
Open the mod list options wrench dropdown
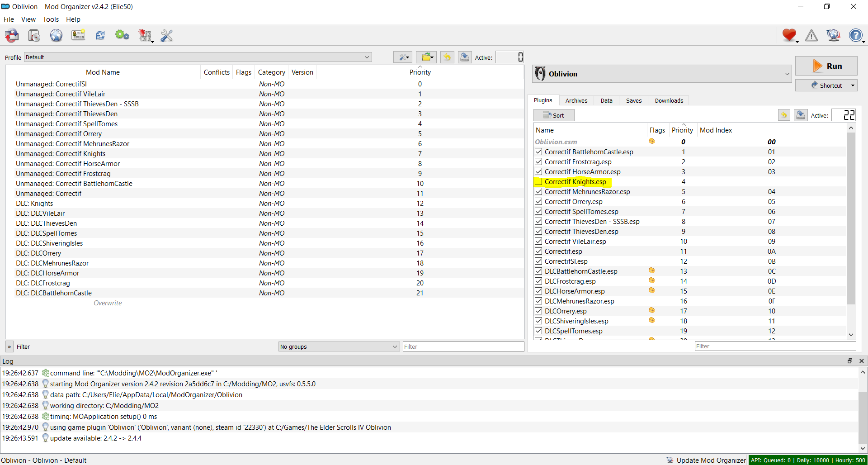tap(402, 57)
